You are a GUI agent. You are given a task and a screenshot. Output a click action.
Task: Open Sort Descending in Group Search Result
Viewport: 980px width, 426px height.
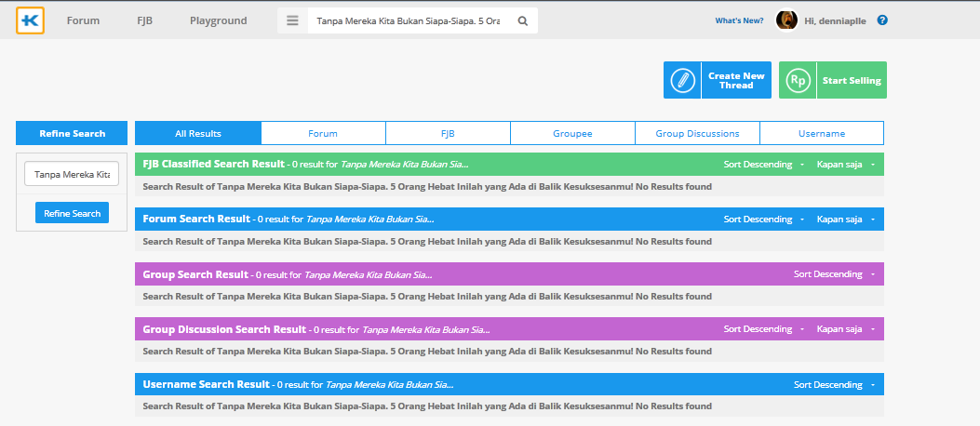click(834, 273)
